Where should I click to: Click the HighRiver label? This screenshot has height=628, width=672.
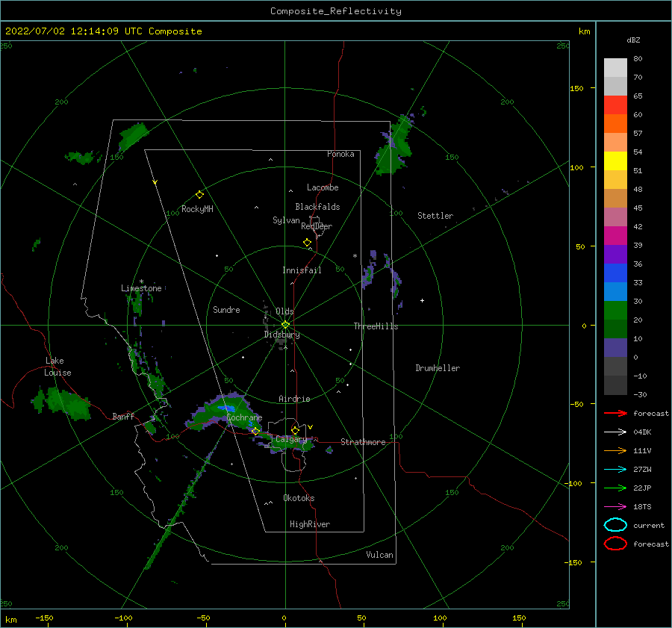click(310, 524)
